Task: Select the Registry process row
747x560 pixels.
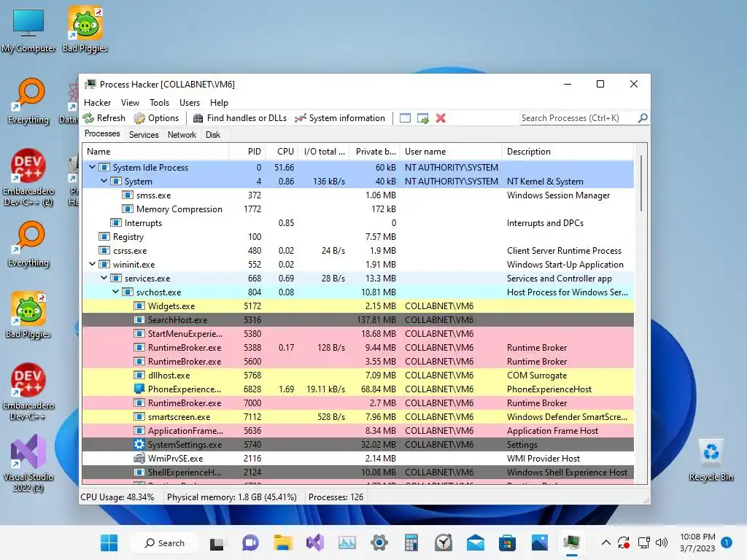Action: point(357,237)
